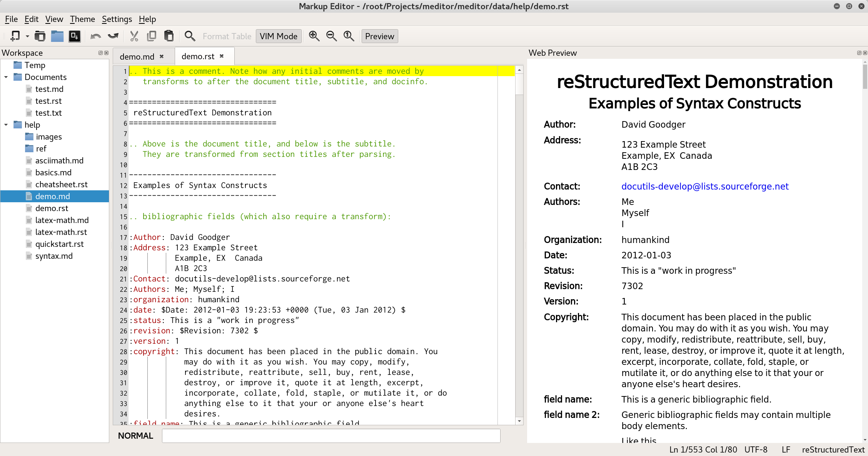Collapse the help folder tree
The height and width of the screenshot is (456, 868).
click(6, 125)
